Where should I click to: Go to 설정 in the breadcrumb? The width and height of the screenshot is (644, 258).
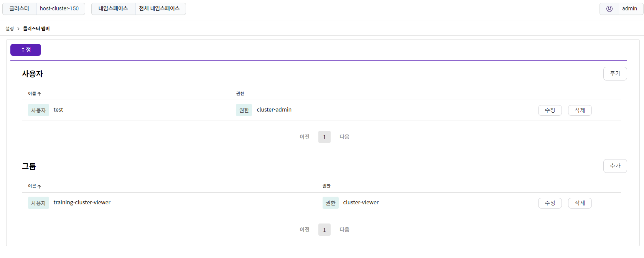tap(10, 29)
